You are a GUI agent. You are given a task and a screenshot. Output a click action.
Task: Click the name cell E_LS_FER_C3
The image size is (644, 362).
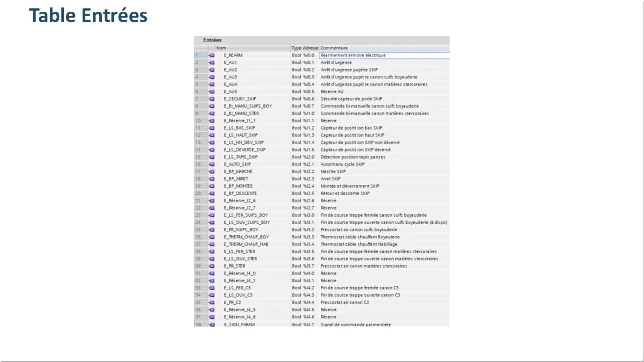tap(237, 288)
